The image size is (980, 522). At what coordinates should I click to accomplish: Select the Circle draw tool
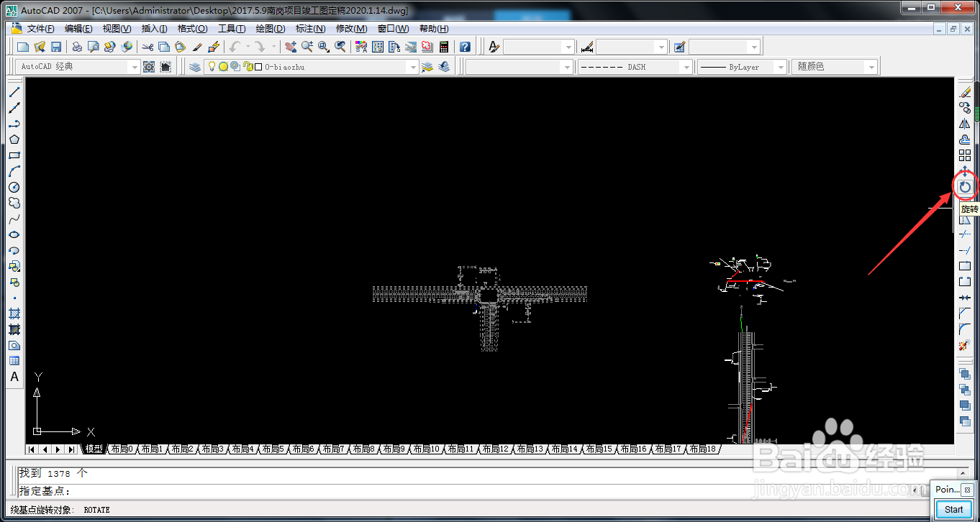click(14, 187)
